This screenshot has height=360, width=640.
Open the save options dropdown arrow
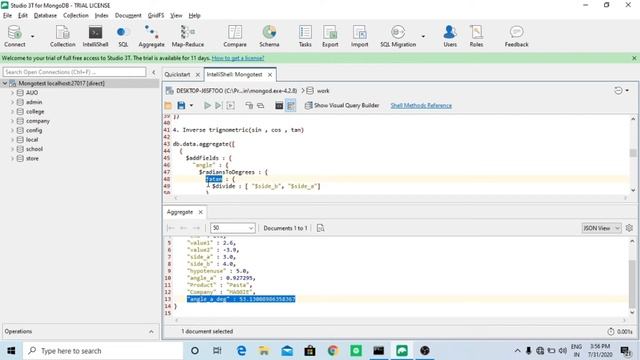(x=191, y=106)
